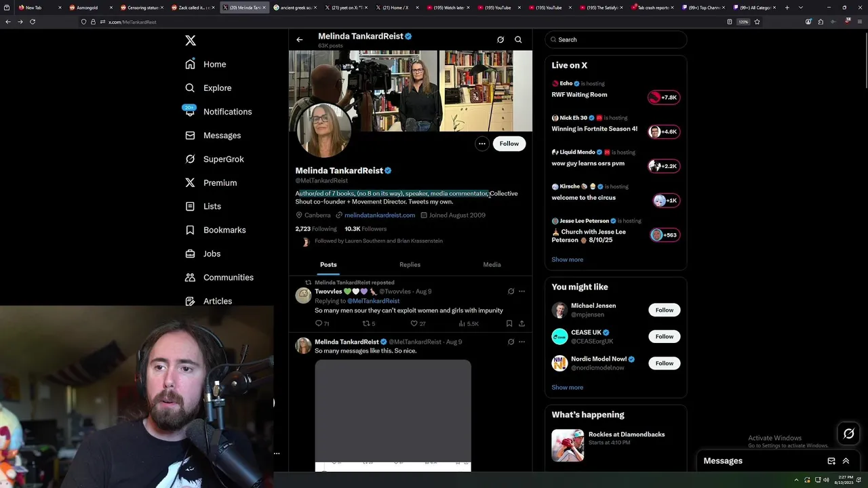Click the Bookmarks icon in sidebar
The height and width of the screenshot is (488, 868).
click(191, 230)
